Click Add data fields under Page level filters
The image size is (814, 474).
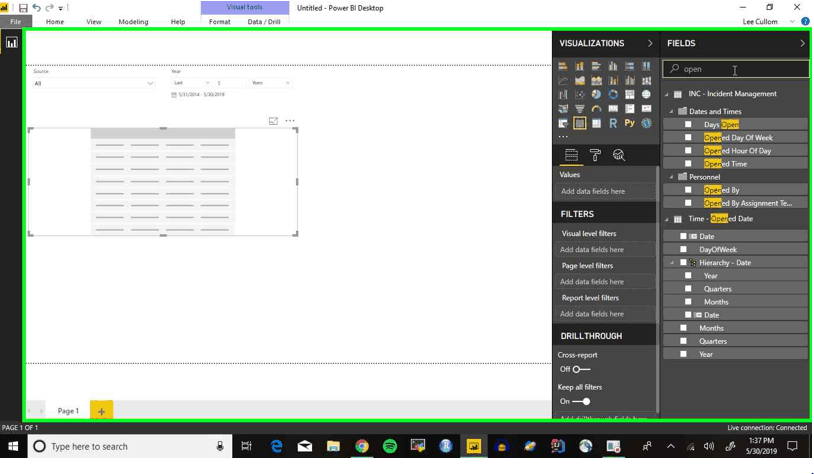(605, 282)
